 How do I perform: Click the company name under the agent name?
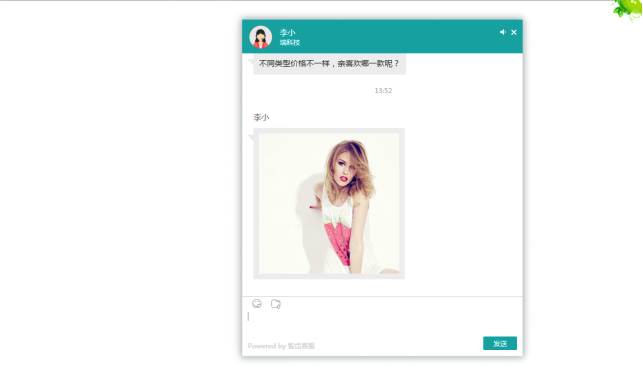(x=290, y=42)
